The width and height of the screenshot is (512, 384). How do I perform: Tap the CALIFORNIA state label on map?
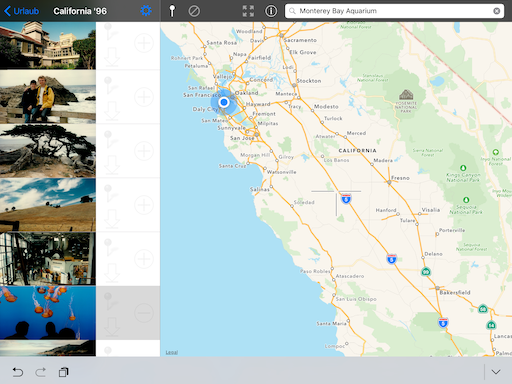pos(358,151)
